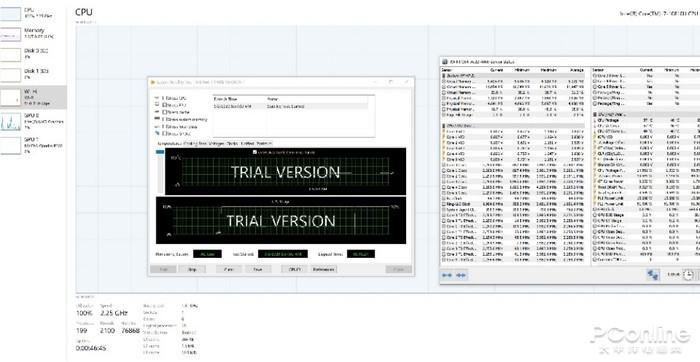Open Preferences in stability test
The height and width of the screenshot is (362, 700).
tap(324, 269)
